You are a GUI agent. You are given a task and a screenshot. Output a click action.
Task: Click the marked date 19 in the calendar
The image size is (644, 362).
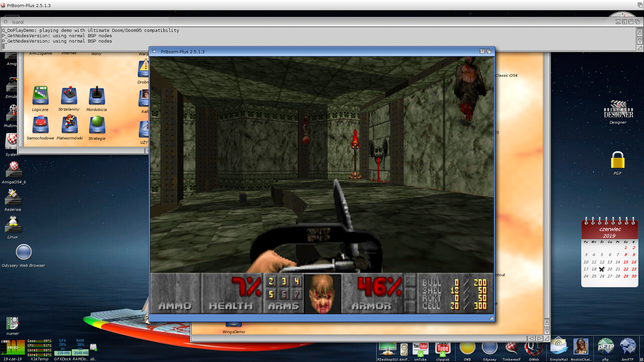click(602, 269)
